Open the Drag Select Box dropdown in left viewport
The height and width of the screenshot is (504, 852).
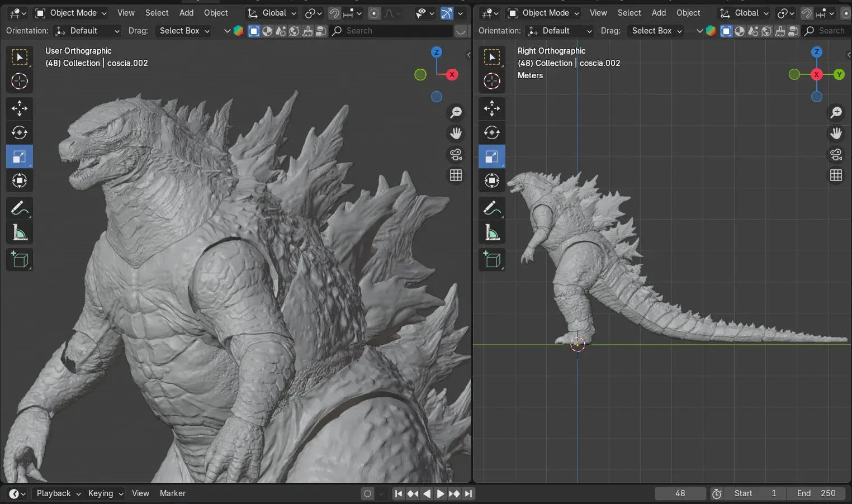click(x=183, y=31)
